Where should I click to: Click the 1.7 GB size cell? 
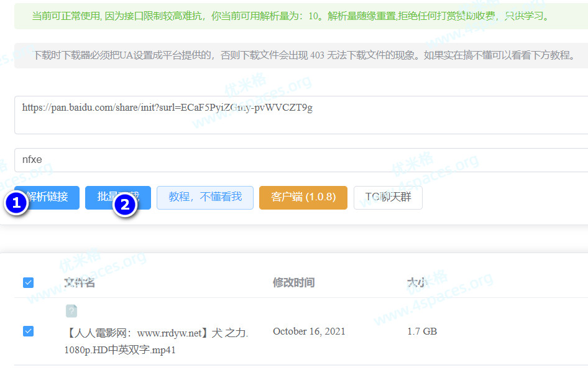[422, 331]
